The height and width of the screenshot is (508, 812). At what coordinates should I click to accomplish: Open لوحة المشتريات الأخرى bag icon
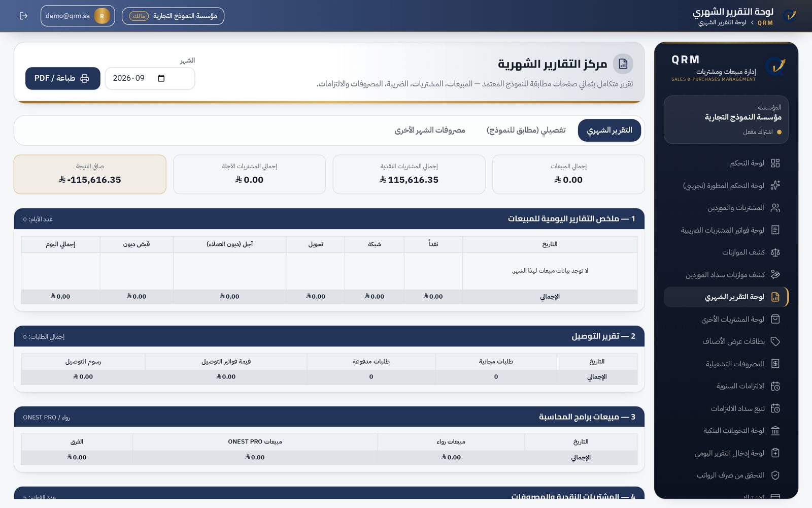[x=775, y=319]
